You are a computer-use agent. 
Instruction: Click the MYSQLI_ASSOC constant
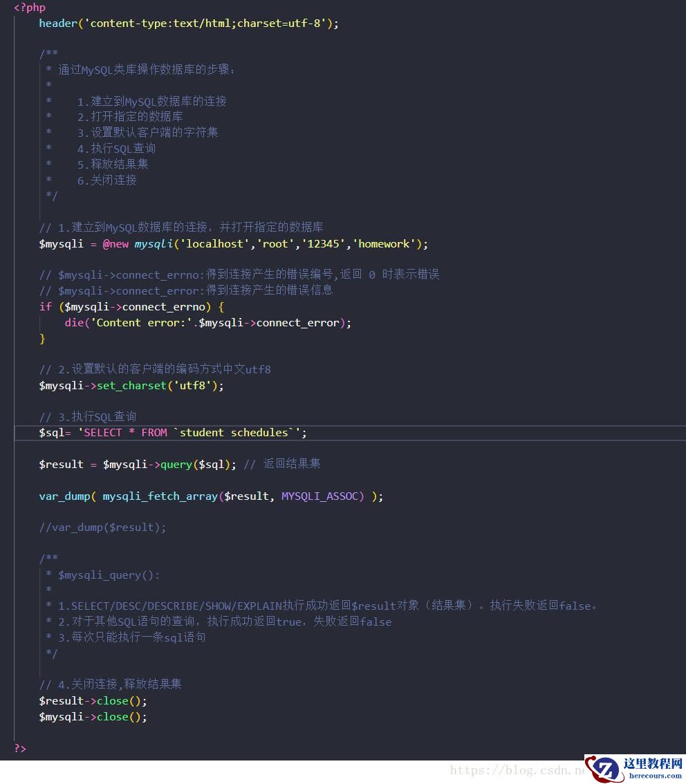pyautogui.click(x=322, y=496)
